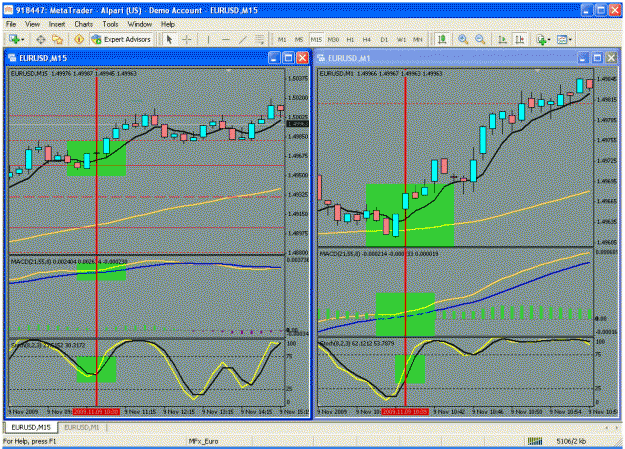Toggle the Expert Advisors button
Viewport: 625px width, 449px height.
coord(121,39)
